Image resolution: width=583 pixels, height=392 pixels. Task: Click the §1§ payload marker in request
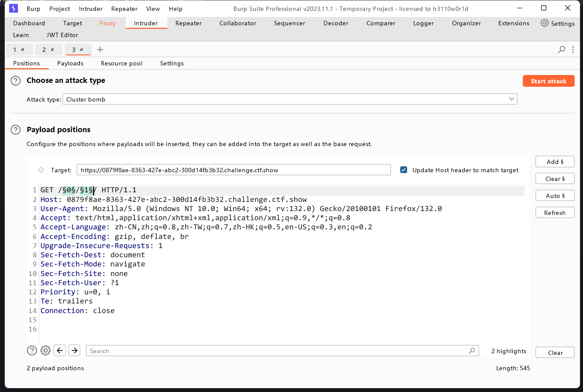(86, 190)
